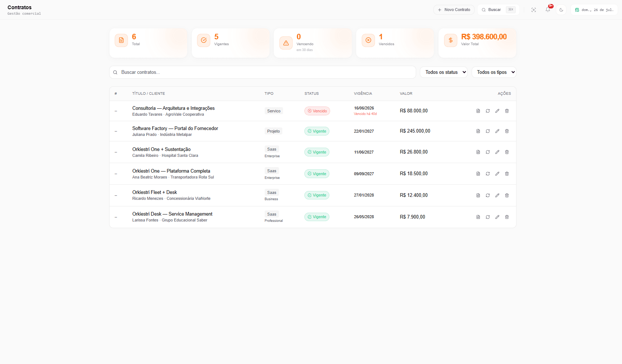Click Vencido há 40d text
Image resolution: width=622 pixels, height=364 pixels.
pos(365,114)
